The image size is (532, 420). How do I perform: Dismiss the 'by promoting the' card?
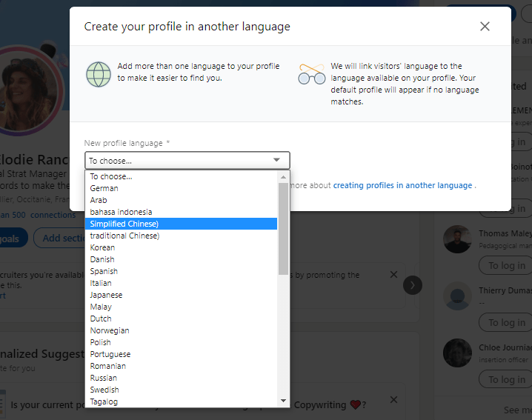[393, 275]
